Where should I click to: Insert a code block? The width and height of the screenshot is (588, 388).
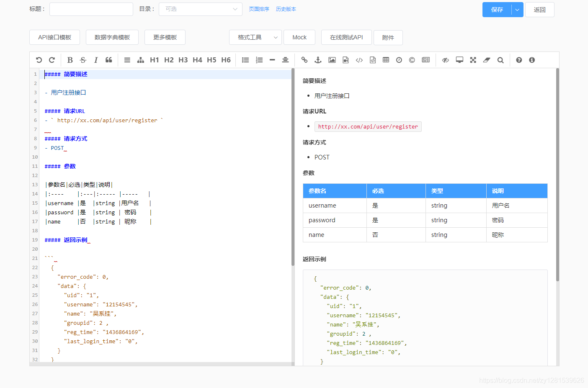coord(373,60)
